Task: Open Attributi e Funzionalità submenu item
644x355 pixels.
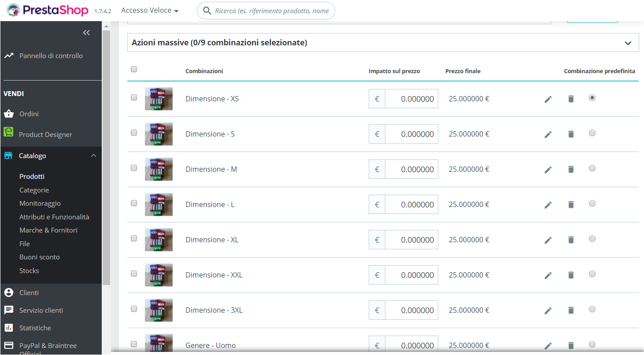Action: [54, 217]
